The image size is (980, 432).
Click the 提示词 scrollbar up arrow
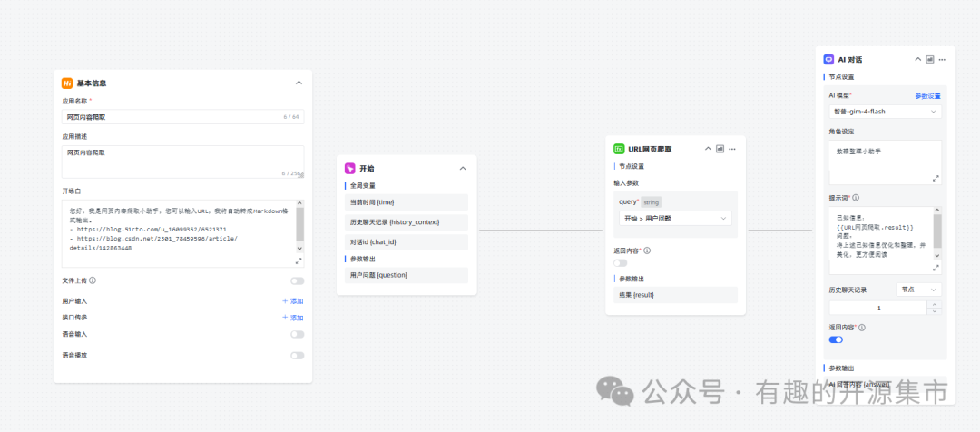point(936,210)
